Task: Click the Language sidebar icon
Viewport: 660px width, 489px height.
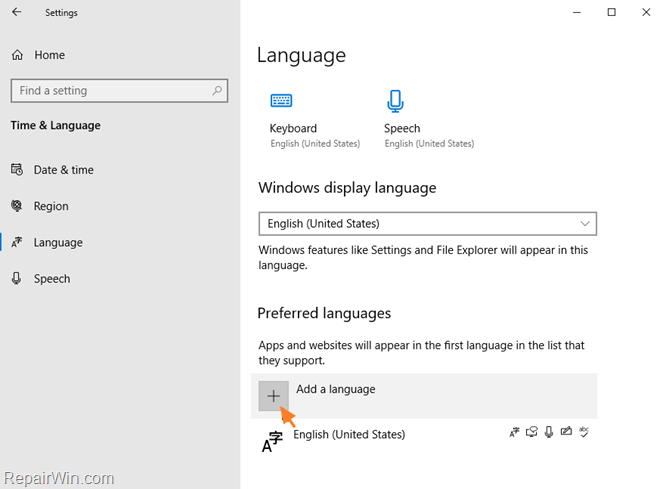Action: point(17,242)
